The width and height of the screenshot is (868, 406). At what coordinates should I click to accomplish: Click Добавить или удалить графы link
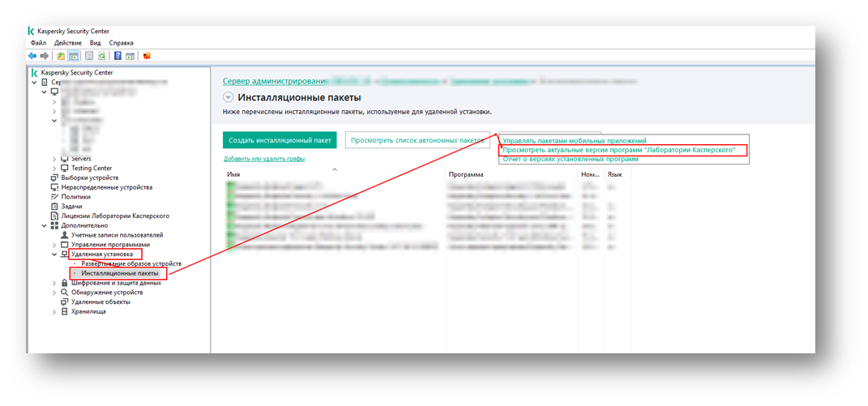[x=264, y=158]
